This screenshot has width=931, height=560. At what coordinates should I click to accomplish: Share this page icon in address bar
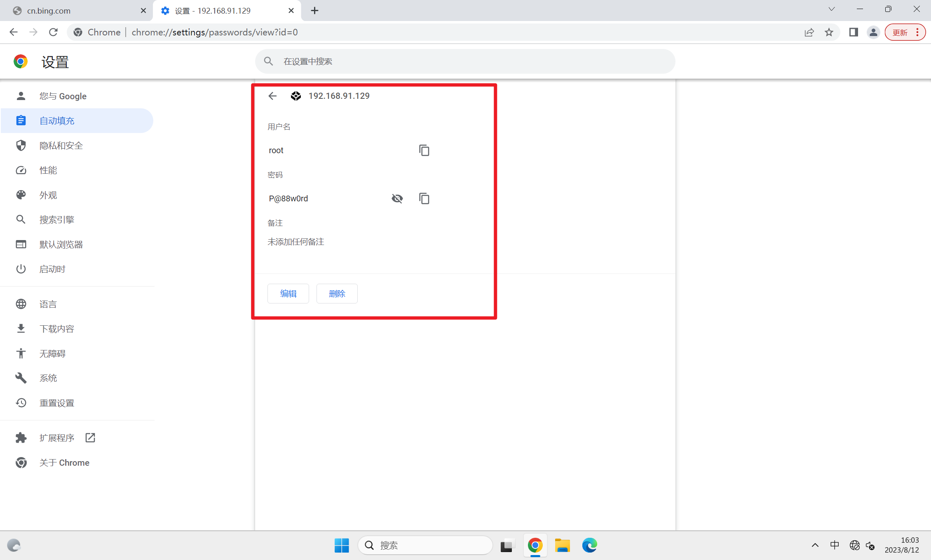click(x=809, y=32)
